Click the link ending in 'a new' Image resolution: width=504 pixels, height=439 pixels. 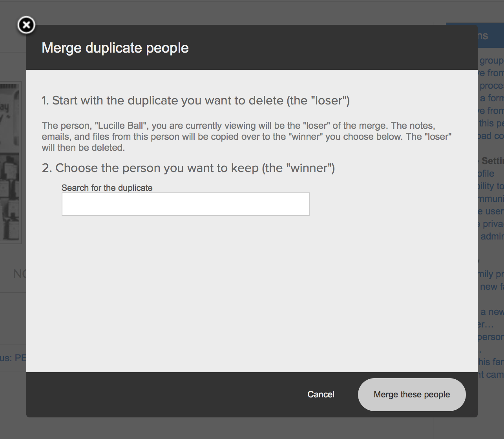pos(492,311)
